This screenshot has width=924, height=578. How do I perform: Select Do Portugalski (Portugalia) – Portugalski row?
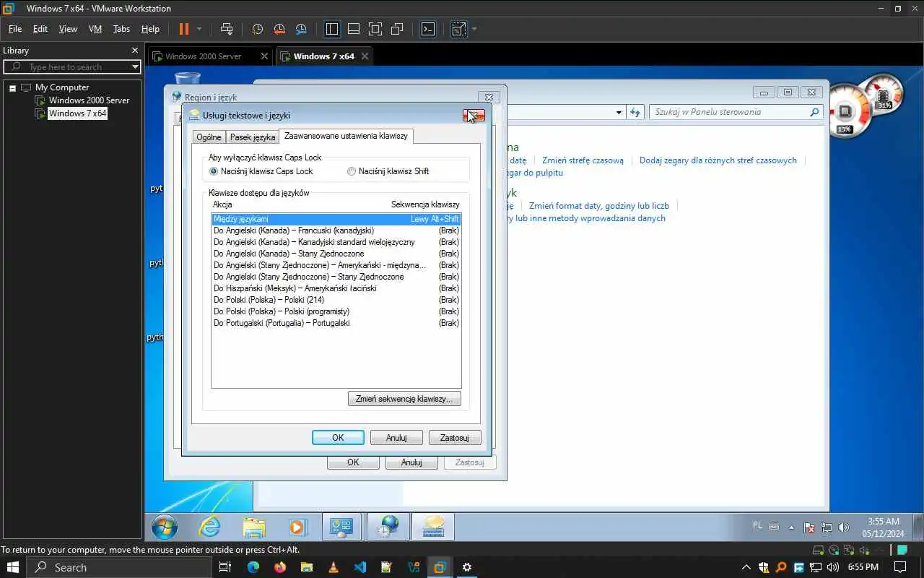(x=336, y=323)
